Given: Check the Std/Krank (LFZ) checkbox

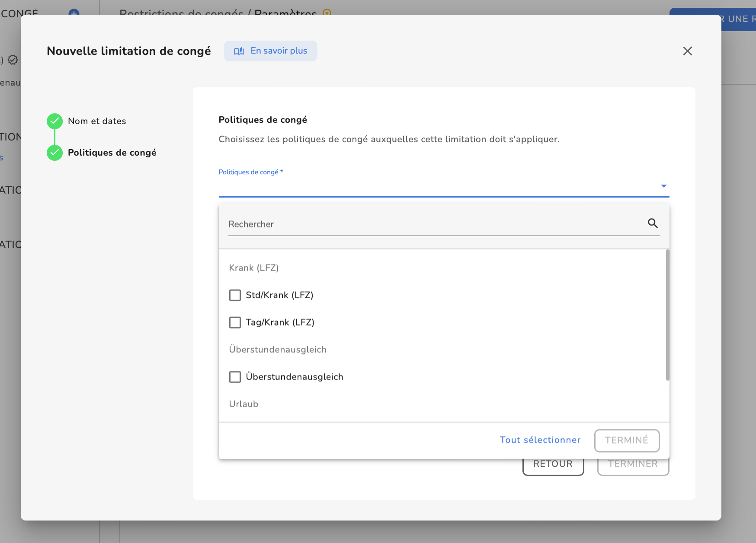Looking at the screenshot, I should coord(235,295).
